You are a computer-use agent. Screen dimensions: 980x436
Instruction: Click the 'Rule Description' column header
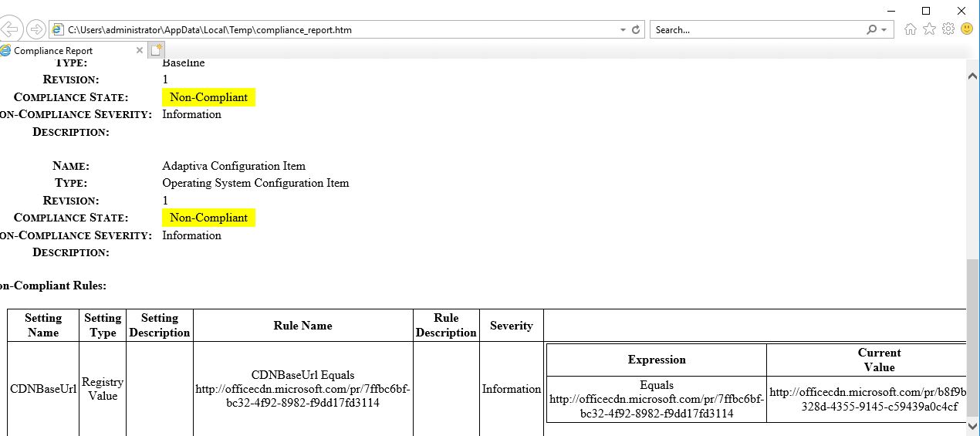click(446, 325)
